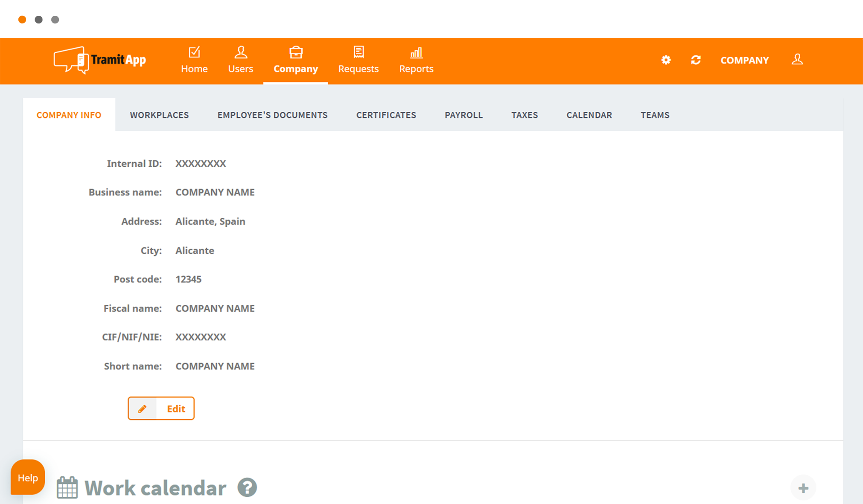Click Short name value COMPANY NAME
The height and width of the screenshot is (504, 863).
(215, 366)
